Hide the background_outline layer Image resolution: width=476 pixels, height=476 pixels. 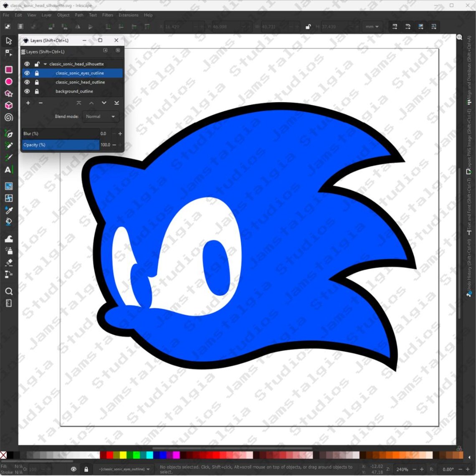(27, 91)
